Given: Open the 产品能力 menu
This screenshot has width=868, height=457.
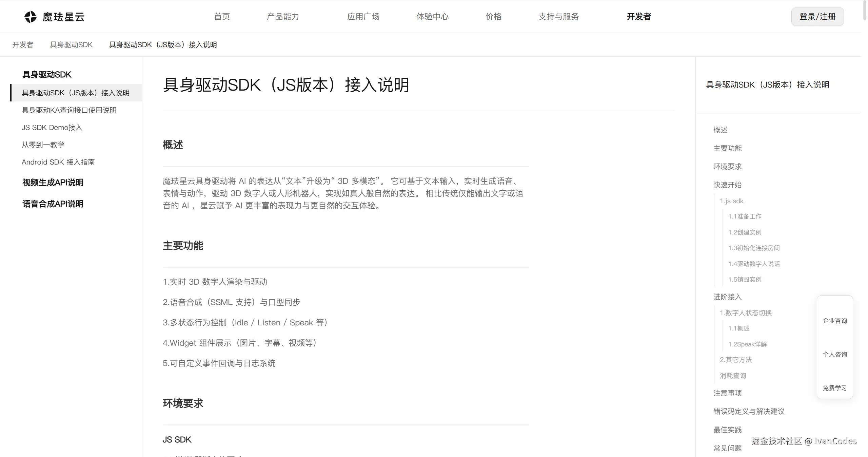Looking at the screenshot, I should click(x=283, y=17).
